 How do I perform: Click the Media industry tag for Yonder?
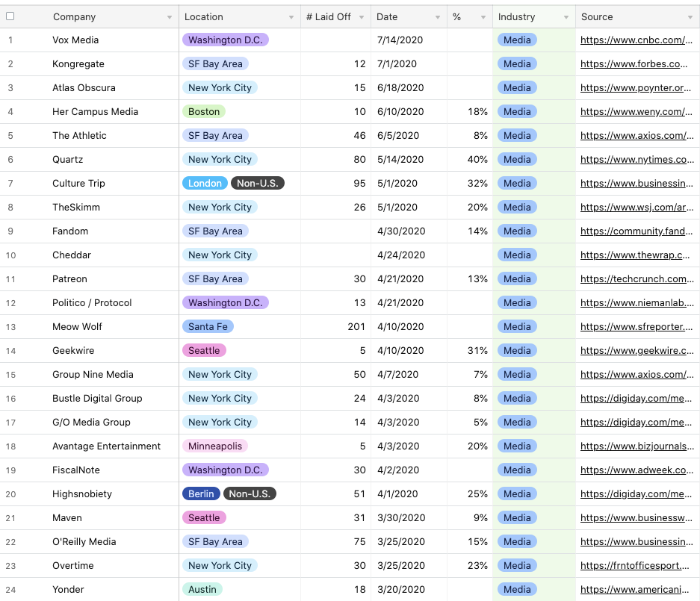point(517,590)
